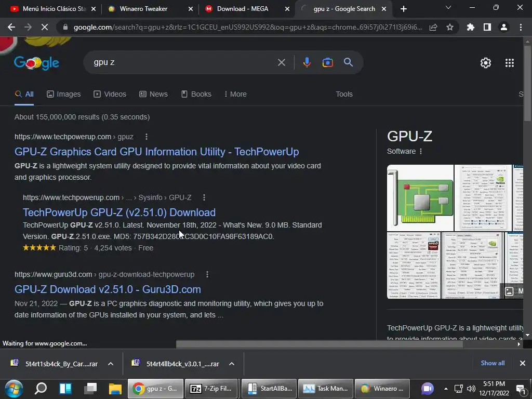This screenshot has height=399, width=532.
Task: Open the search Tools button
Action: tap(344, 94)
